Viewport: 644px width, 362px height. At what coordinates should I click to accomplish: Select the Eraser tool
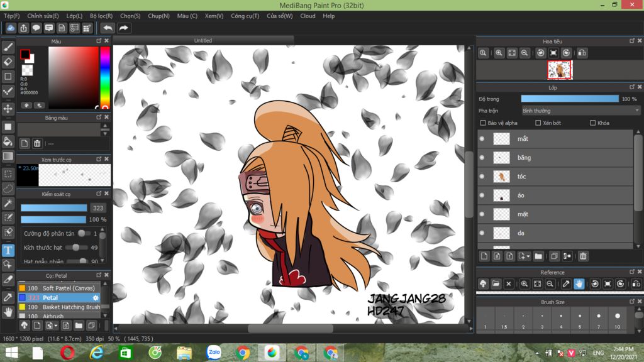click(8, 62)
